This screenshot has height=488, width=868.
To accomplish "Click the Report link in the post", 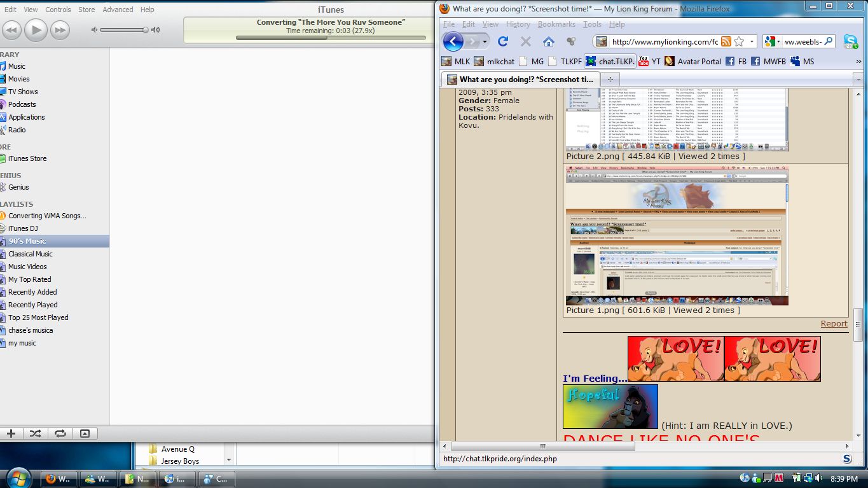I will (834, 323).
